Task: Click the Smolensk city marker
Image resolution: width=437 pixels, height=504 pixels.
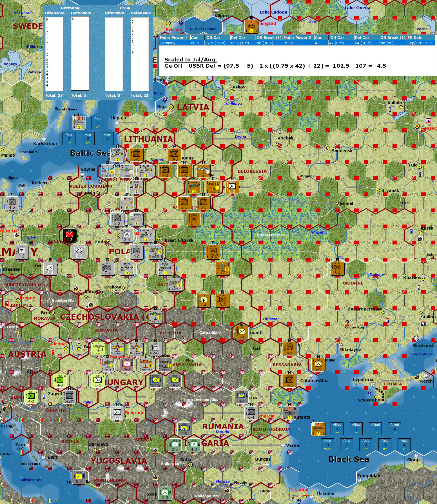Action: [328, 148]
